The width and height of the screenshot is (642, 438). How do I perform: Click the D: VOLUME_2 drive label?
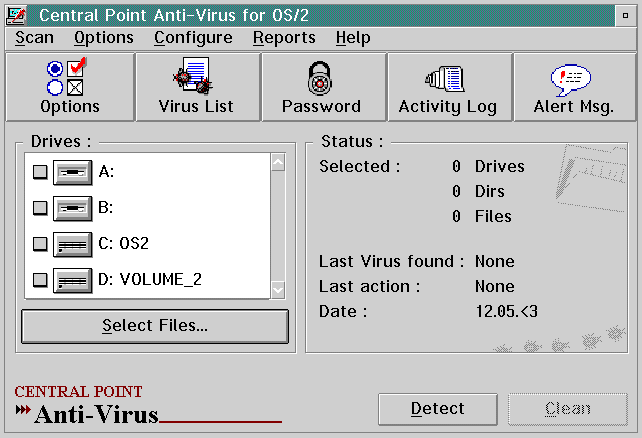click(x=150, y=280)
